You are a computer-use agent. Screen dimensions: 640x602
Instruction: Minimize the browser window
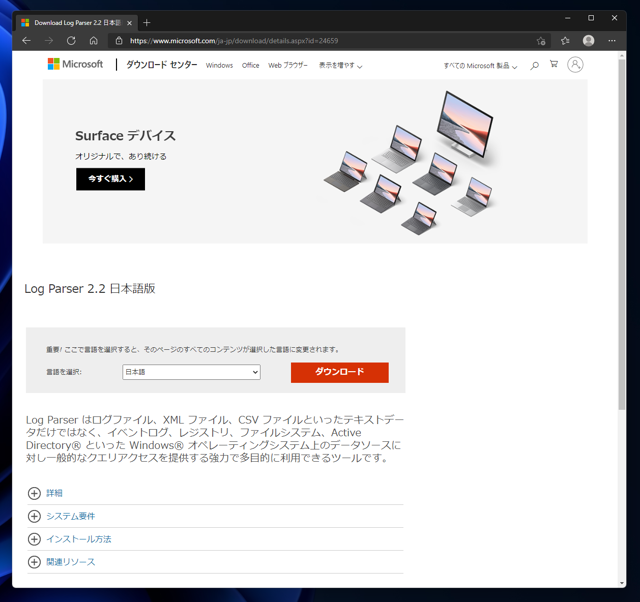567,18
